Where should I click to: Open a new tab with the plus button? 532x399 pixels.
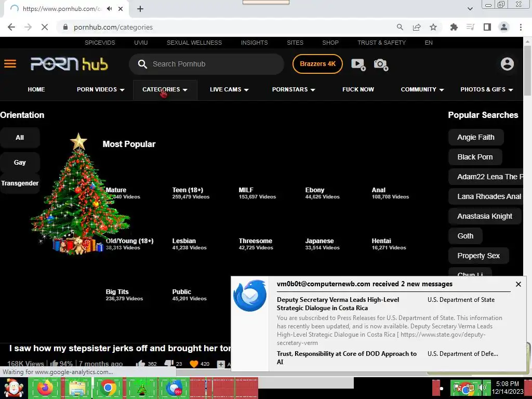click(140, 9)
